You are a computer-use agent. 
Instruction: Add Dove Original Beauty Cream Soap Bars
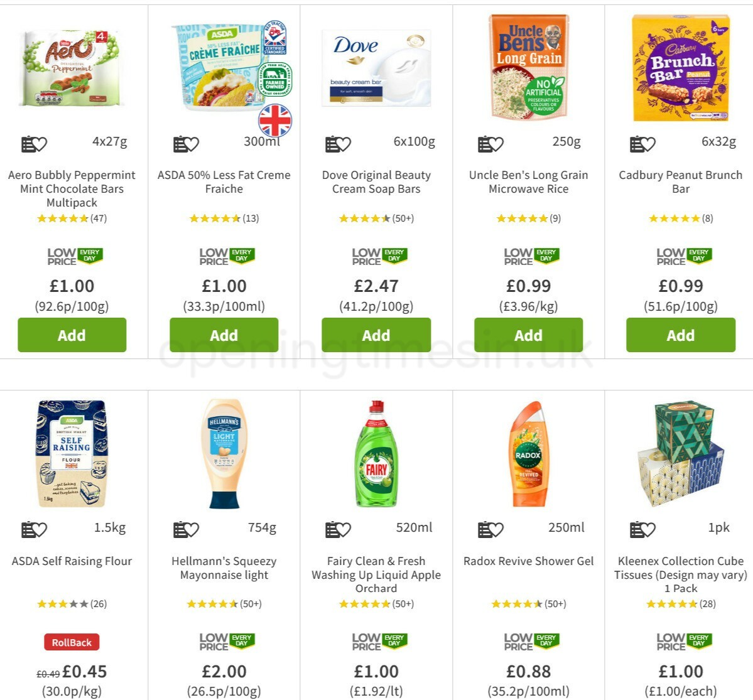376,335
